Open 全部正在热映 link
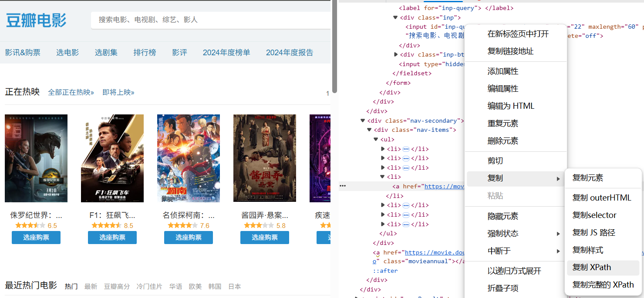This screenshot has height=298, width=644. tap(71, 92)
